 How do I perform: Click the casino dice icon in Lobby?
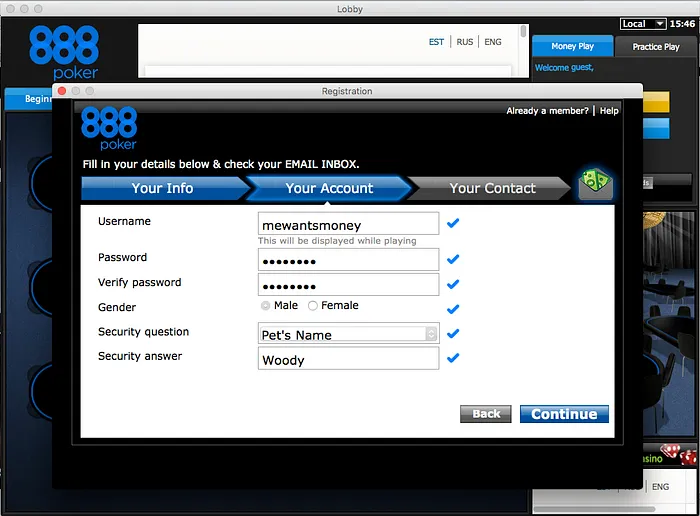[679, 454]
